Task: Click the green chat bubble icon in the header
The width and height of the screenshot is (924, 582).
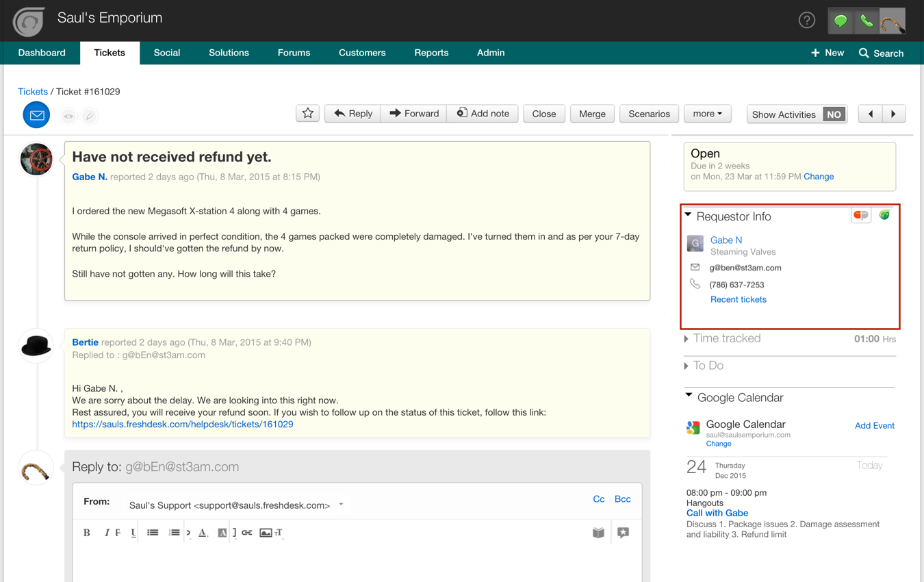Action: (840, 21)
